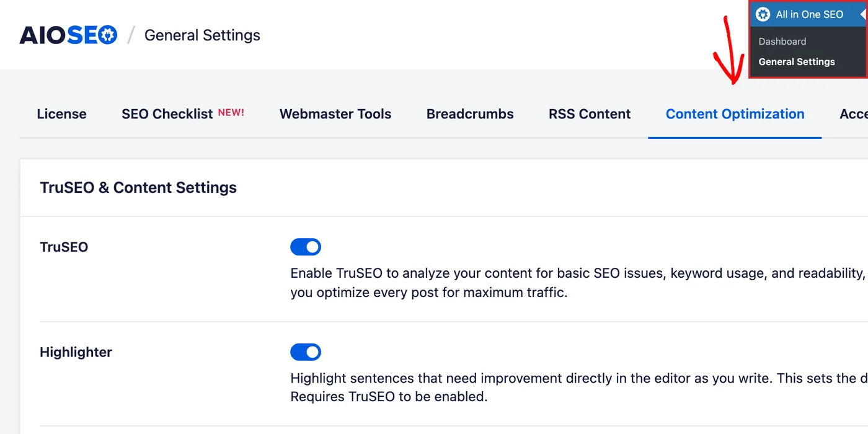Click the TruSEO & Content Settings heading
The image size is (868, 434).
click(x=138, y=188)
